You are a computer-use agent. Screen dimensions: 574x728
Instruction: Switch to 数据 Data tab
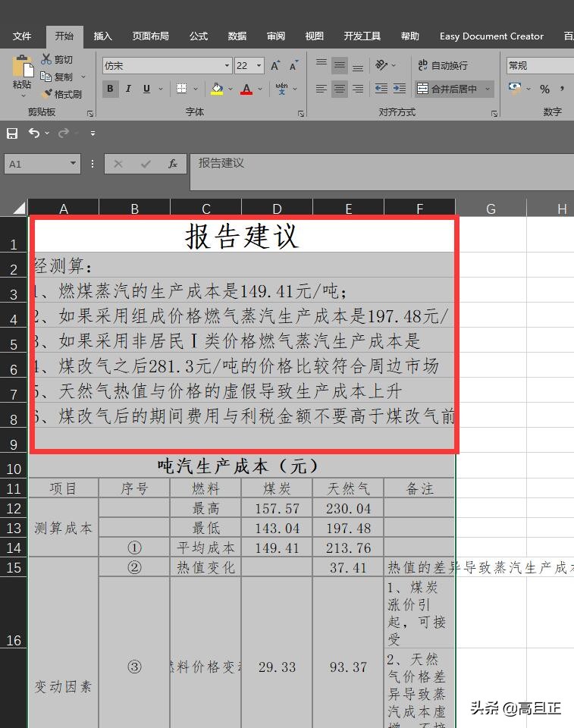[237, 36]
